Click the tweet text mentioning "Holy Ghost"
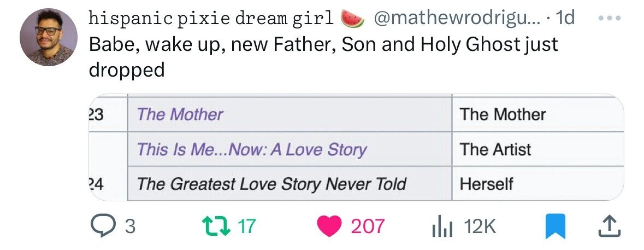Image resolution: width=644 pixels, height=250 pixels. point(322,44)
